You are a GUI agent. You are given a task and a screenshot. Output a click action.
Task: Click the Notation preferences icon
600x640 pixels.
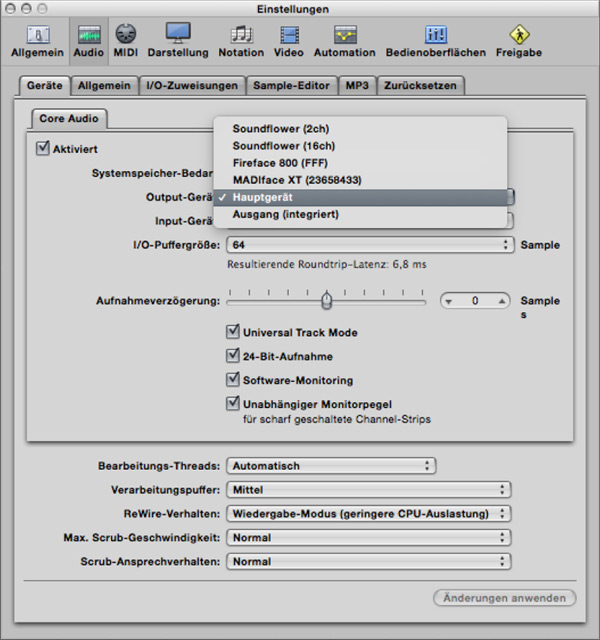click(x=241, y=39)
